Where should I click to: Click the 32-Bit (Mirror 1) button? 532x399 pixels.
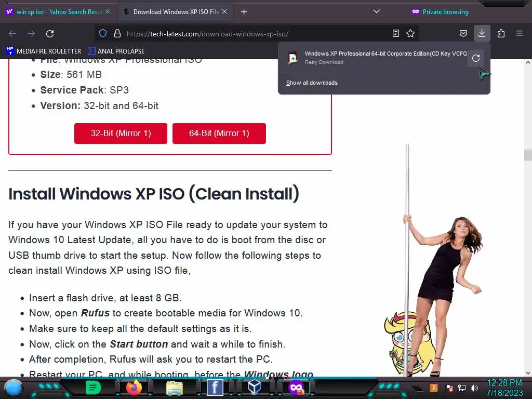click(121, 134)
